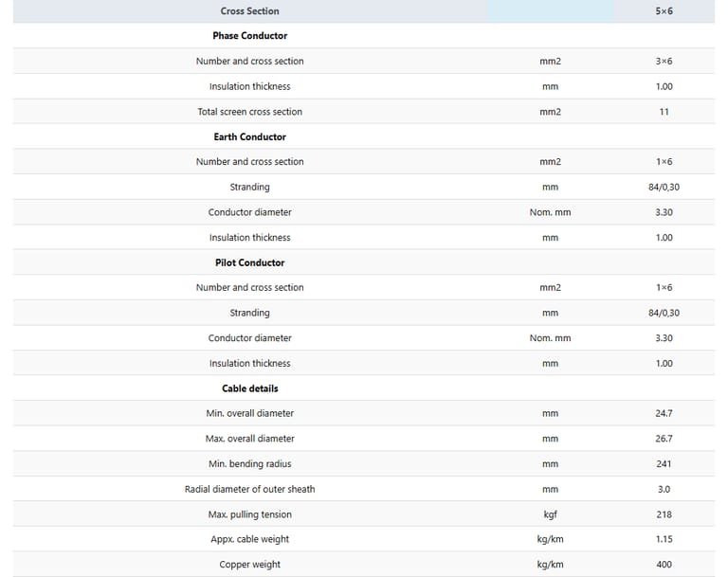The height and width of the screenshot is (577, 728).
Task: Select the total screen cross section value 11
Action: coord(664,112)
